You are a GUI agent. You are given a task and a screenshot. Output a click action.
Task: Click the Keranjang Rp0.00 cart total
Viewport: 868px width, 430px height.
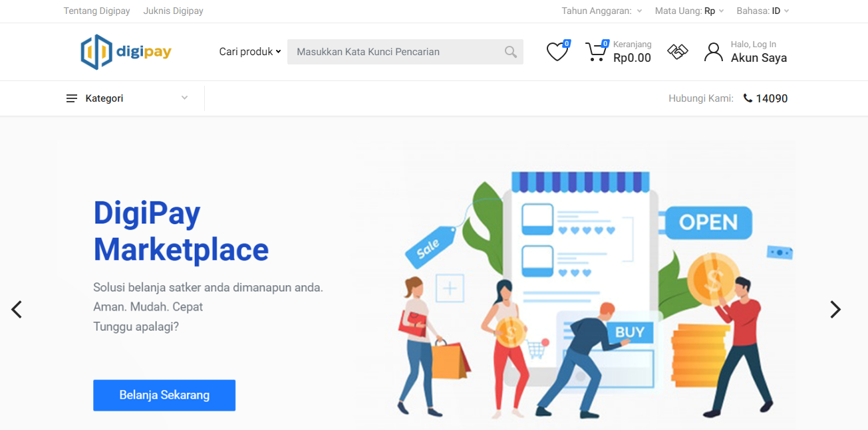(632, 53)
